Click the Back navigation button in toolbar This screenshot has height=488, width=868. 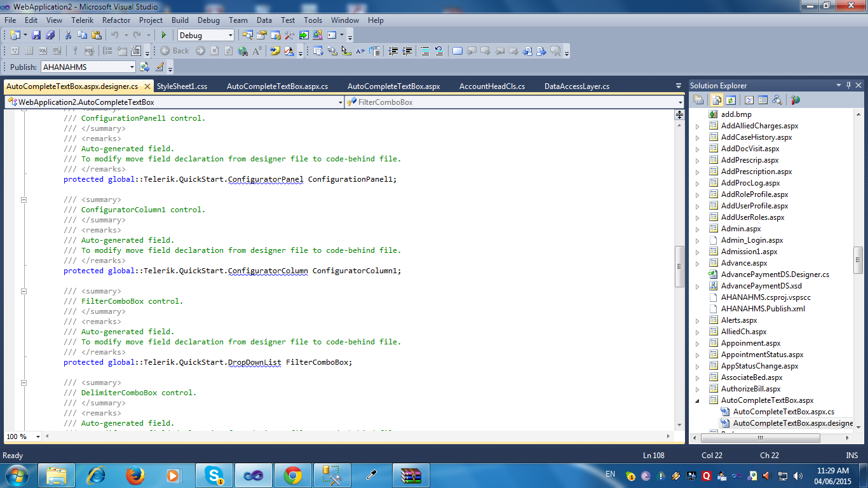[x=175, y=51]
